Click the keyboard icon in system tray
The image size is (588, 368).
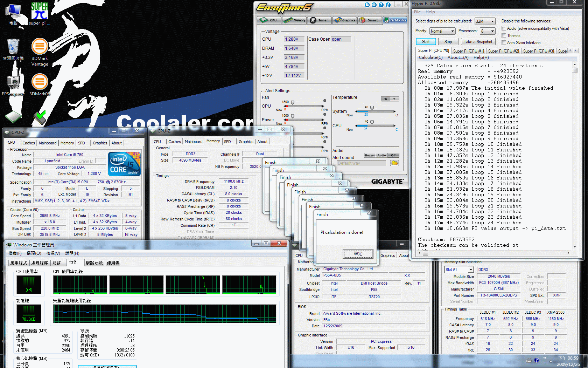pos(528,361)
